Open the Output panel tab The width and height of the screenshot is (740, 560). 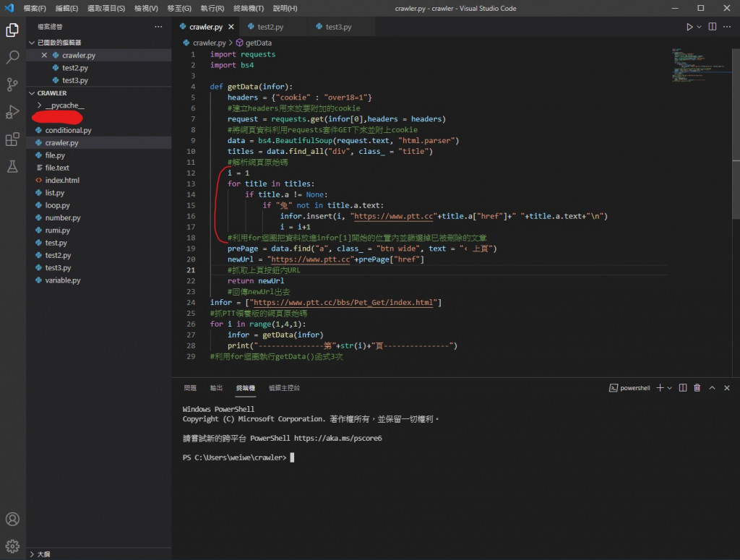coord(216,388)
